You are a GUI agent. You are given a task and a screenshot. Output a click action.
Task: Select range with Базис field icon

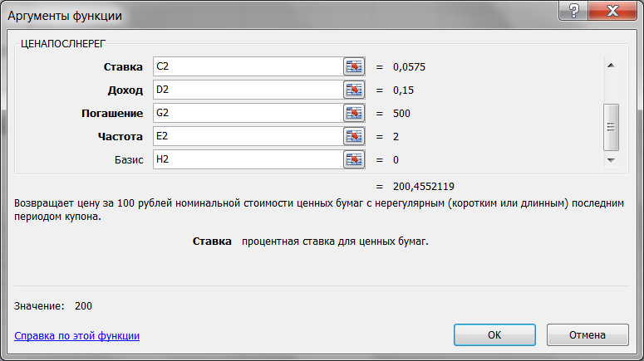(354, 159)
